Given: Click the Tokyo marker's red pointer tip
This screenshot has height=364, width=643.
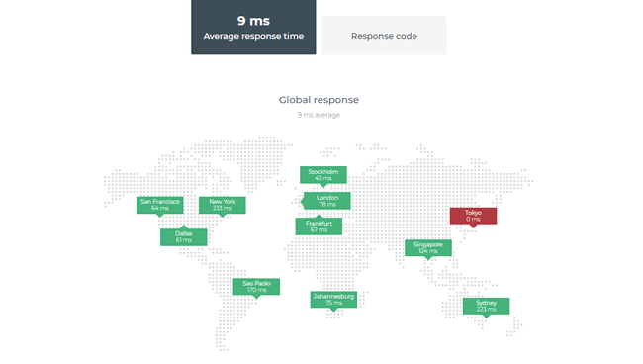Looking at the screenshot, I should pyautogui.click(x=473, y=227).
